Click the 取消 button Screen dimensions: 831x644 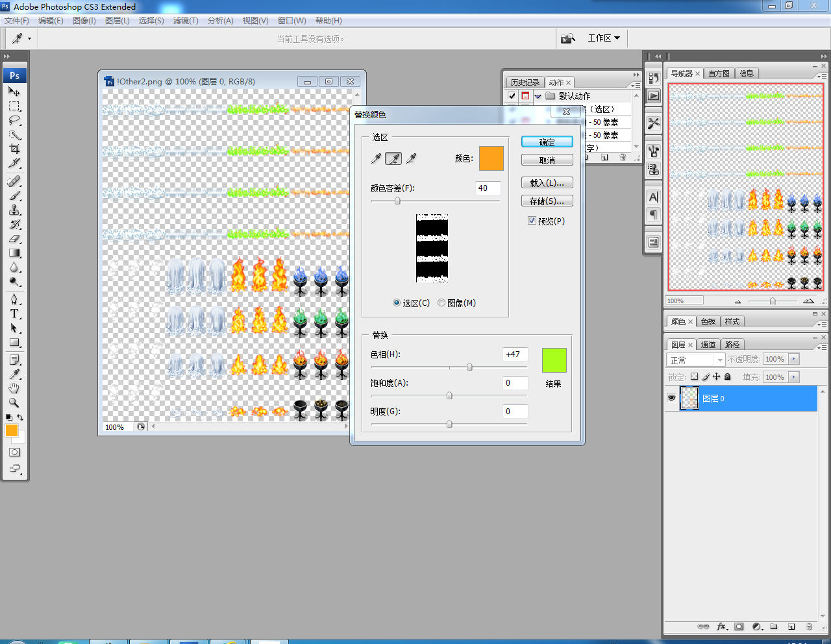(547, 160)
